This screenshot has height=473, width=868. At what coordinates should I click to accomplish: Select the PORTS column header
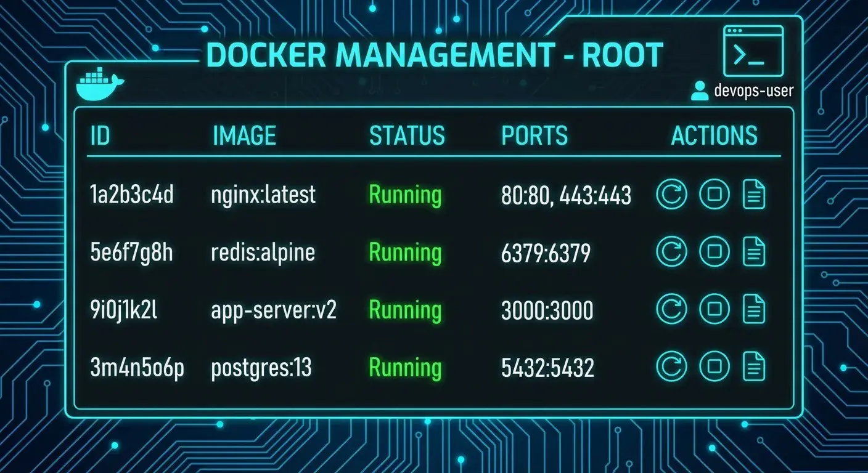pyautogui.click(x=534, y=135)
